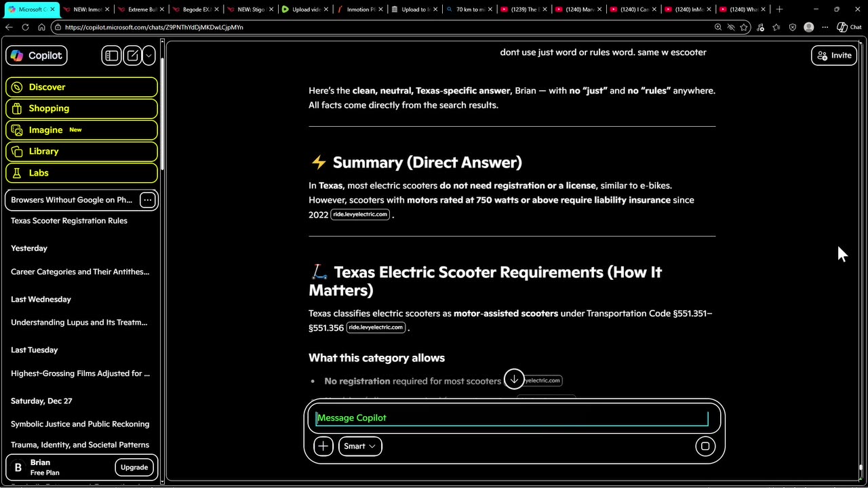
Task: Click the address bar URL
Action: click(155, 27)
